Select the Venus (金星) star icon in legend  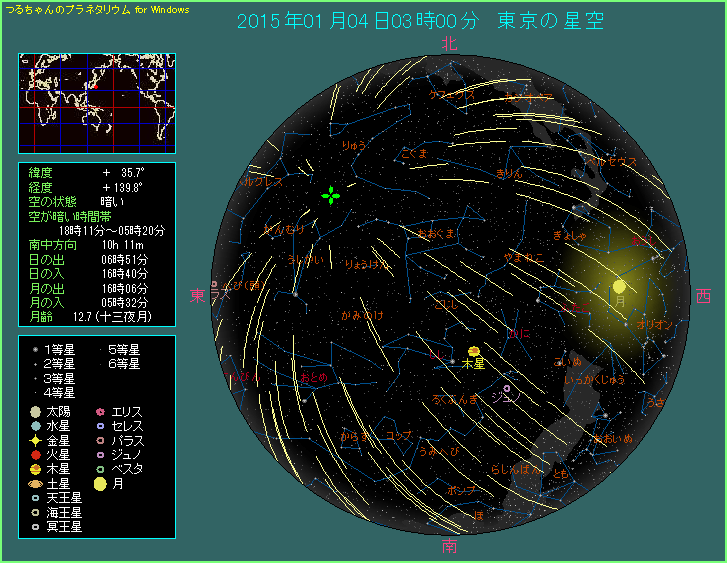pos(35,440)
